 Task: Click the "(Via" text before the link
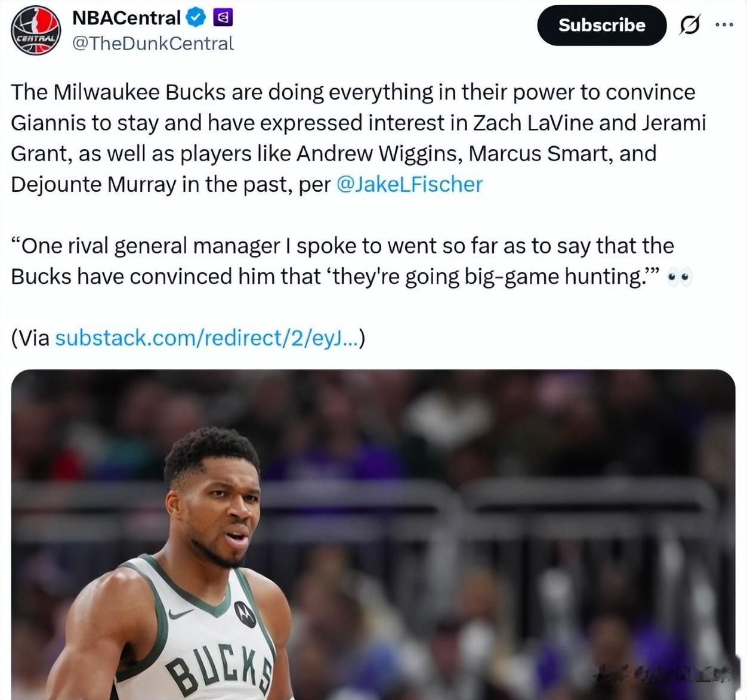pyautogui.click(x=30, y=338)
